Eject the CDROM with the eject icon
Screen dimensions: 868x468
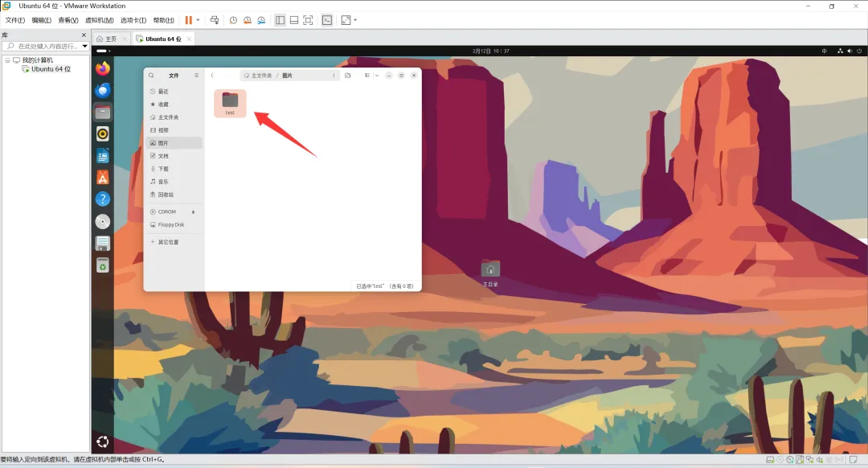point(193,212)
